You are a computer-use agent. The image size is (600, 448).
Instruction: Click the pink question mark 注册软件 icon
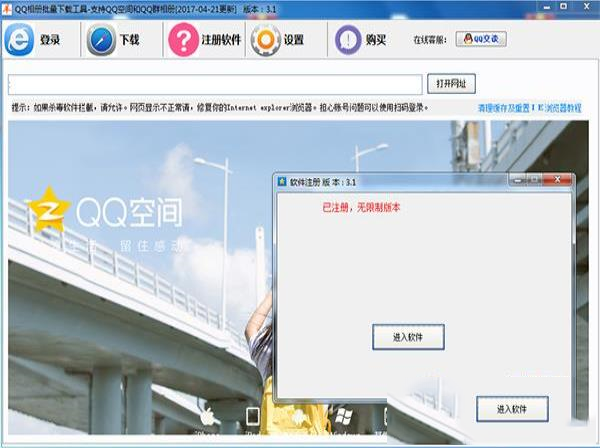click(183, 40)
